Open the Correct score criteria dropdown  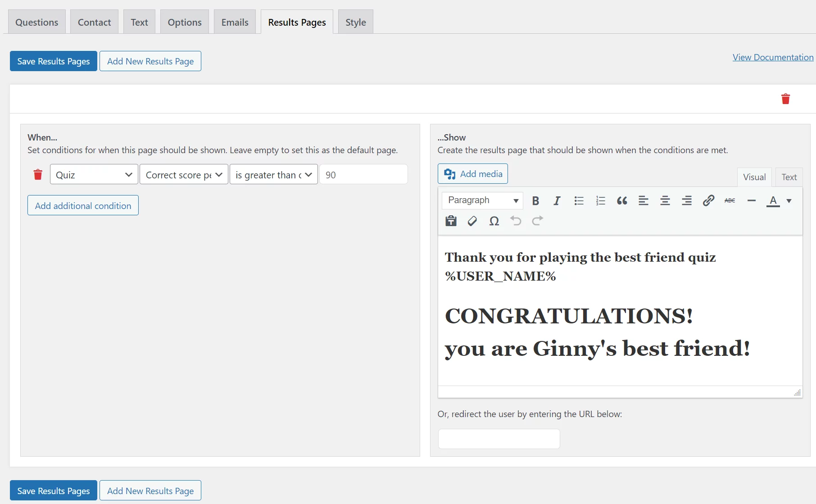coord(184,174)
